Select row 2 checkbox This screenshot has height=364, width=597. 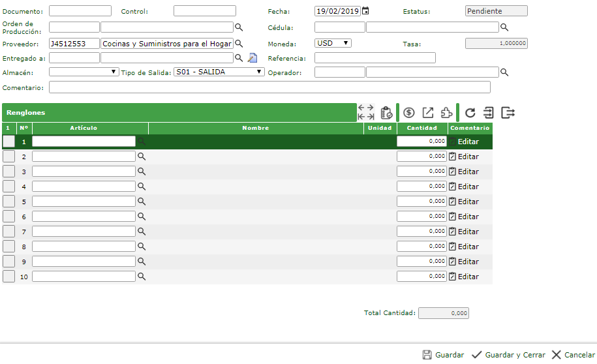coord(8,156)
